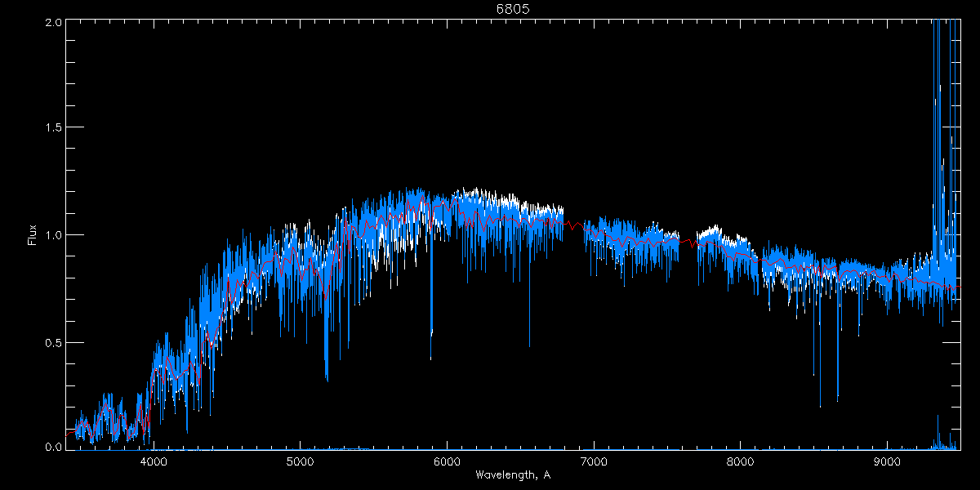Click the 1.0 y-axis tick label
The height and width of the screenshot is (490, 980).
pos(54,235)
